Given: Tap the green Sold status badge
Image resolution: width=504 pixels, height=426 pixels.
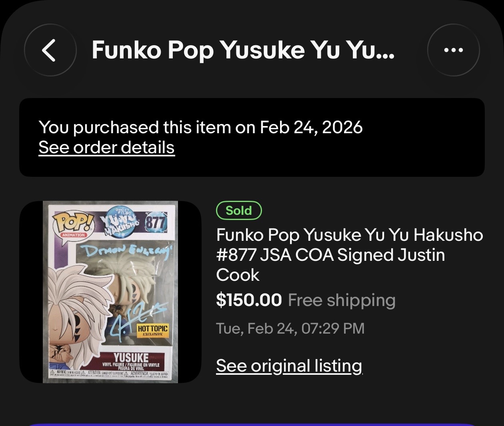Looking at the screenshot, I should pos(239,211).
